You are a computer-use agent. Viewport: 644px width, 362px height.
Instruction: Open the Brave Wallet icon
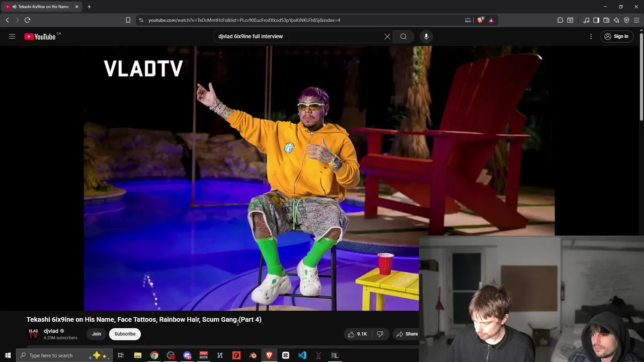[606, 20]
